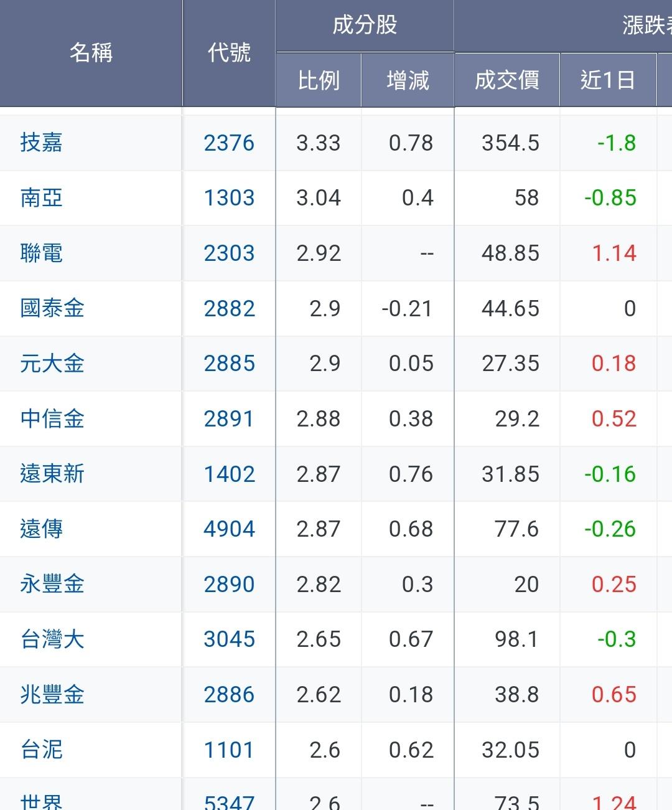
Task: Click stock code 2885
Action: tap(229, 364)
